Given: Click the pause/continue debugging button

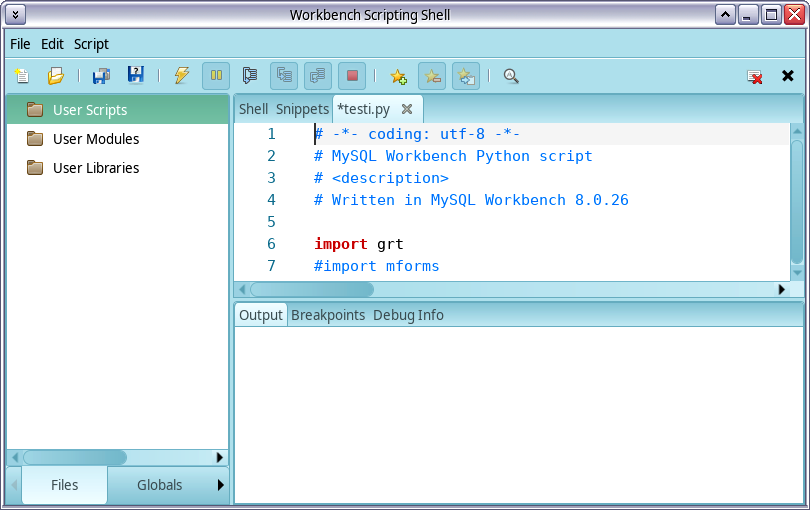Looking at the screenshot, I should tap(216, 76).
